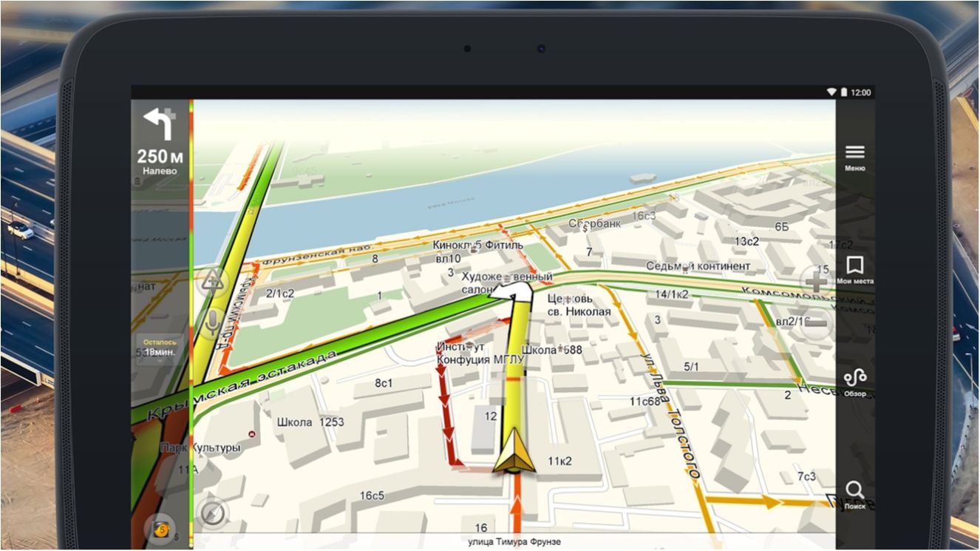Select the Сбербанк label on map
Viewport: 980px width, 551px height.
594,223
